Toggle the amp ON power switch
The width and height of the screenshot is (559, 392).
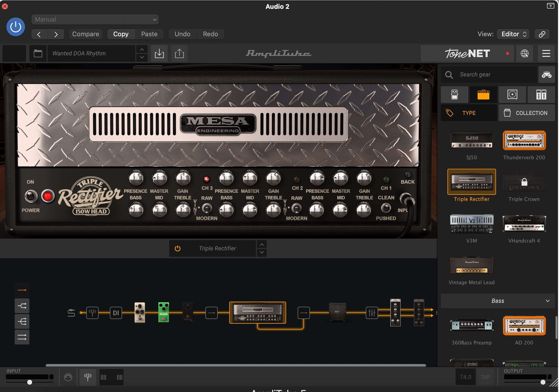[x=31, y=196]
